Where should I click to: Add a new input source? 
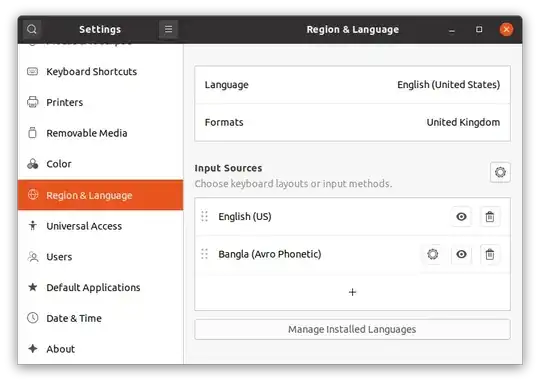click(x=352, y=292)
